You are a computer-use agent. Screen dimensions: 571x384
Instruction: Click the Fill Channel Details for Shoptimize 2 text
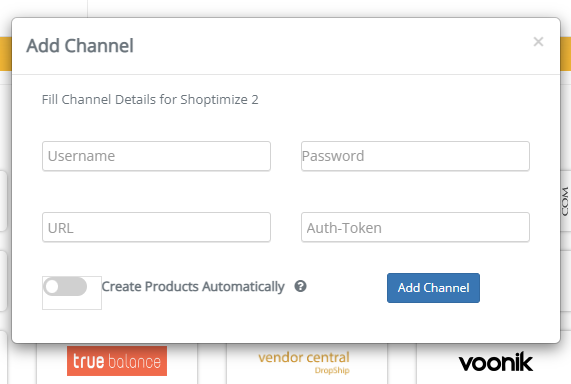point(150,99)
